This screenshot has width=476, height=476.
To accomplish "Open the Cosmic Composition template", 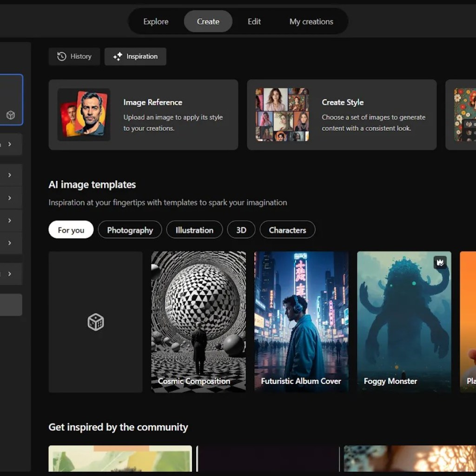I will (x=198, y=322).
